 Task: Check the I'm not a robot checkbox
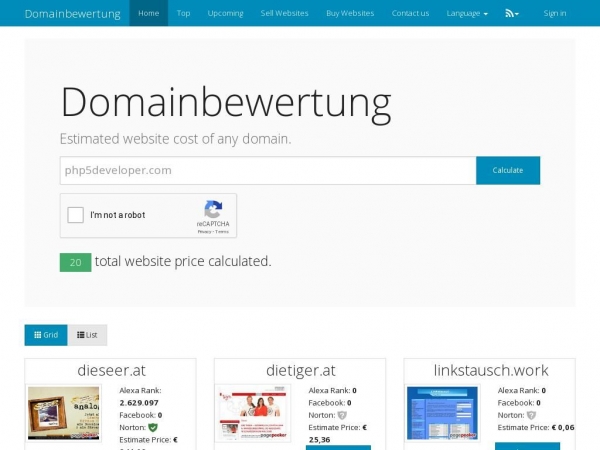coord(75,215)
